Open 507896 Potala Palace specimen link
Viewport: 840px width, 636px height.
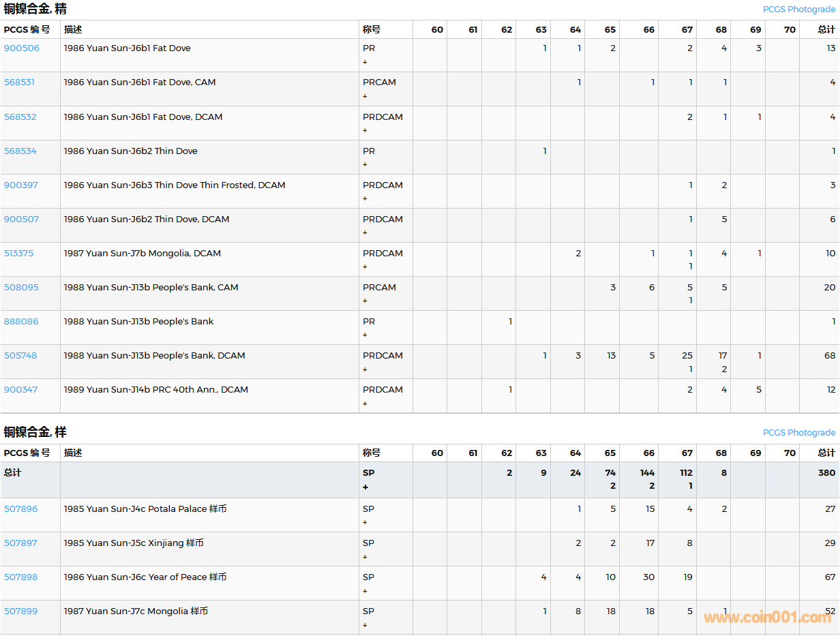click(x=21, y=509)
